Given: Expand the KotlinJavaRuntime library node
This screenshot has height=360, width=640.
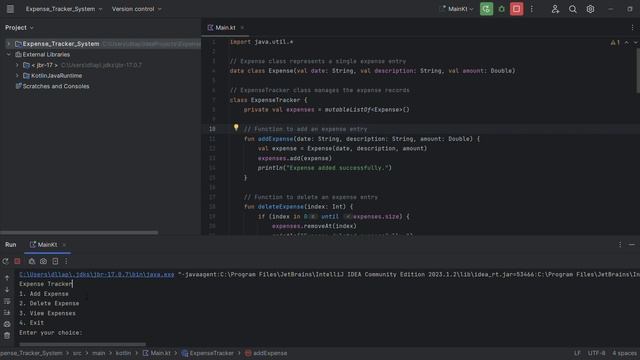Looking at the screenshot, I should (17, 76).
